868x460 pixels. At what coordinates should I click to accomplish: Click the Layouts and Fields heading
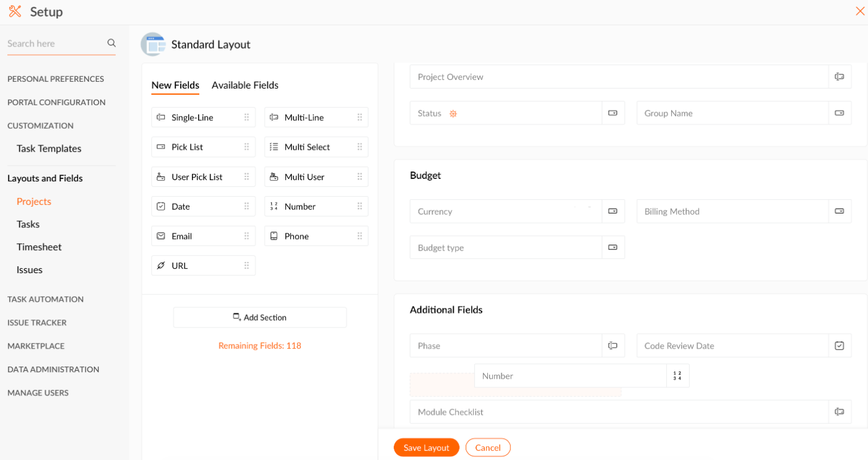45,178
